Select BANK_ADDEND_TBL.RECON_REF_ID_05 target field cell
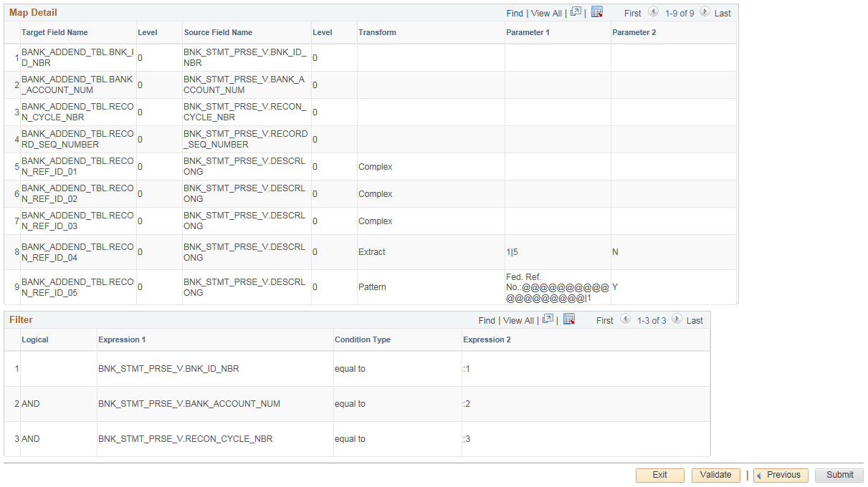868x487 pixels. (77, 287)
